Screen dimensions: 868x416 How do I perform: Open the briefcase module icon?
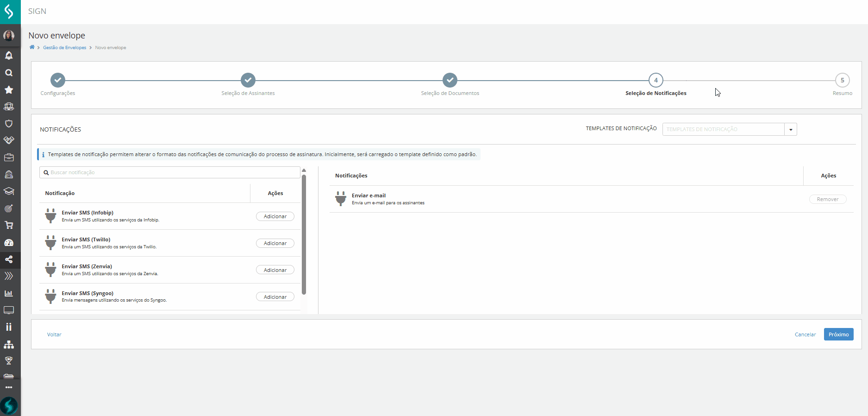(9, 158)
